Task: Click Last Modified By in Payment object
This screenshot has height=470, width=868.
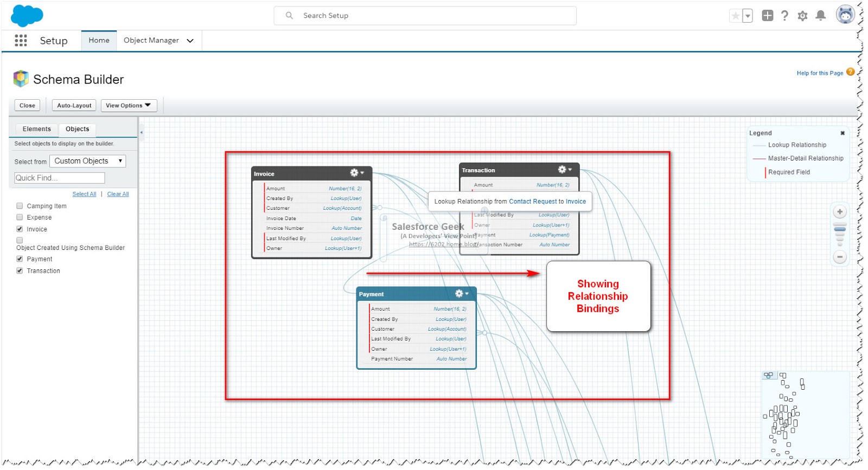Action: pos(418,339)
